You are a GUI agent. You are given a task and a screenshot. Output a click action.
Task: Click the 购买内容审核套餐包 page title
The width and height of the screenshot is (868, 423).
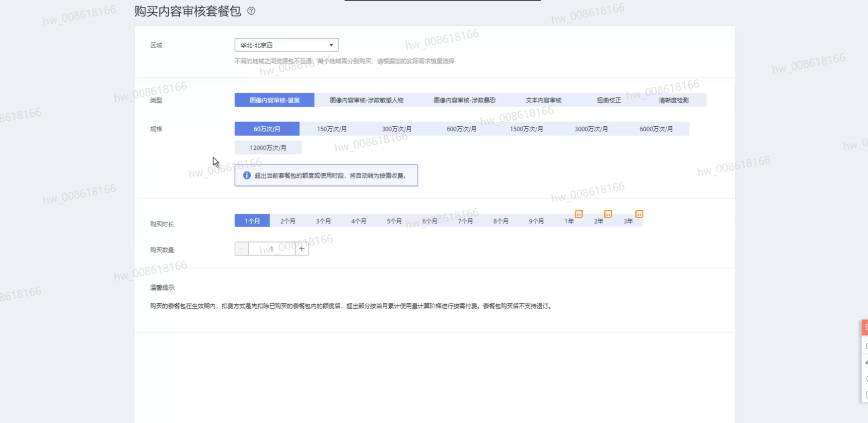(188, 11)
